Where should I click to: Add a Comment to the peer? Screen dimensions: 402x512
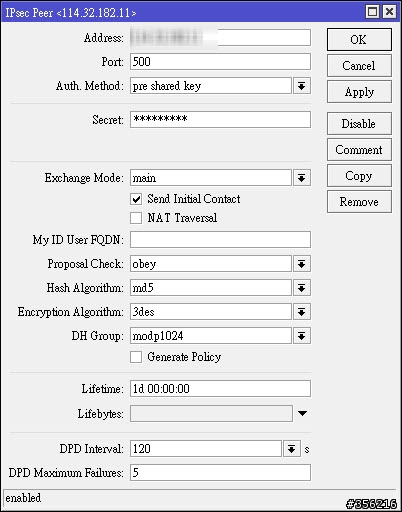click(359, 150)
